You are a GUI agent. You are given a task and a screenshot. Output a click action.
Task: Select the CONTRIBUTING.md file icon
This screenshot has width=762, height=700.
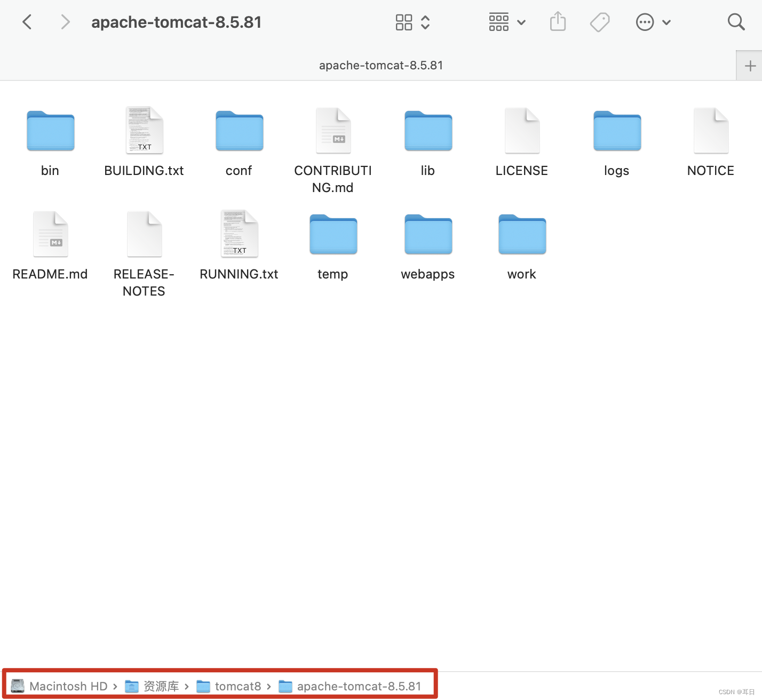pyautogui.click(x=333, y=130)
